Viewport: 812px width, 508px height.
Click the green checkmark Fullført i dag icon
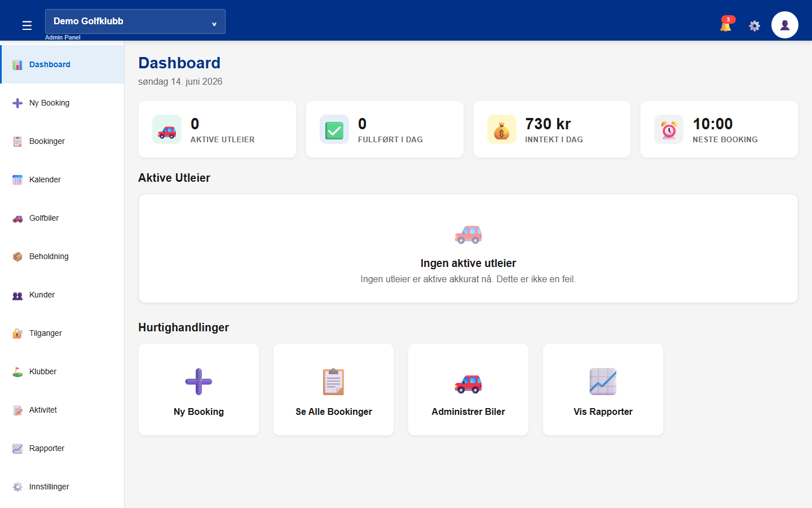pyautogui.click(x=334, y=129)
